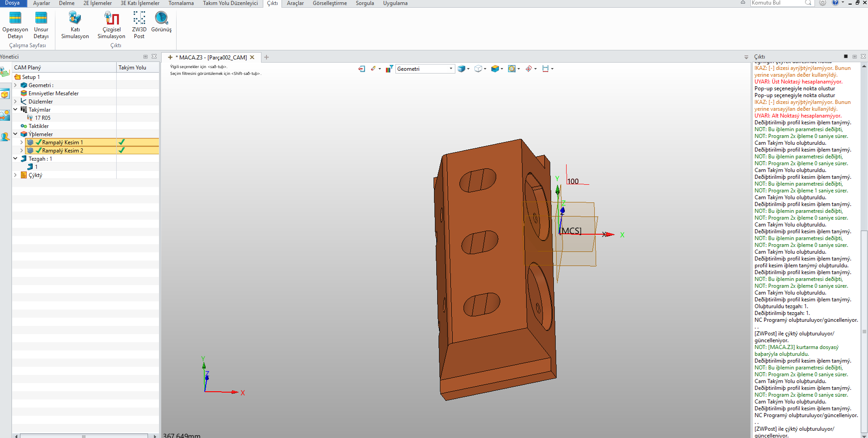This screenshot has width=868, height=438.
Task: Select the Setup 1 tree item
Action: click(x=31, y=77)
